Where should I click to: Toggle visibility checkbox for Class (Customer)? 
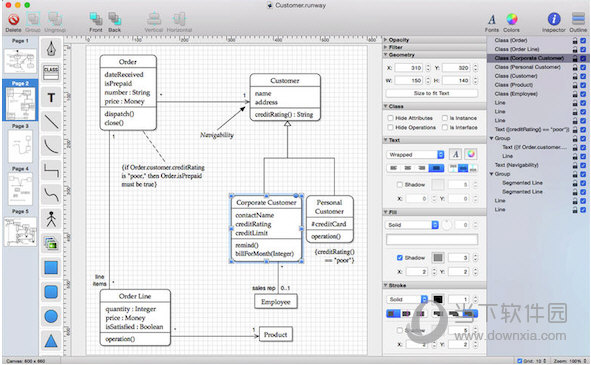(x=583, y=76)
